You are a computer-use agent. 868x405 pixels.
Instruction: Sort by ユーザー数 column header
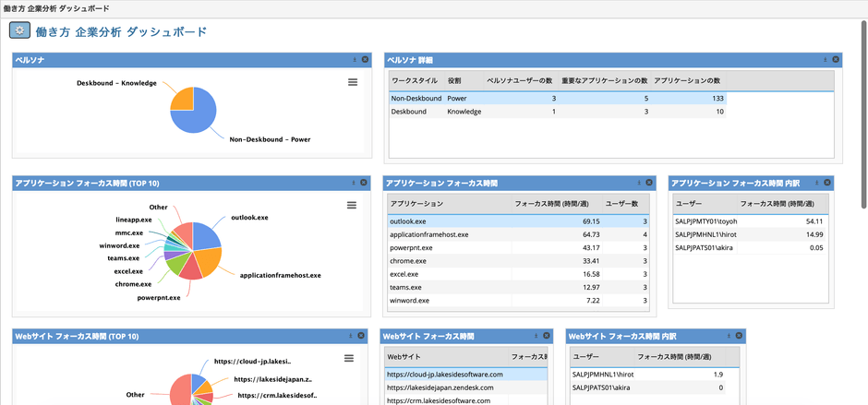pyautogui.click(x=623, y=202)
